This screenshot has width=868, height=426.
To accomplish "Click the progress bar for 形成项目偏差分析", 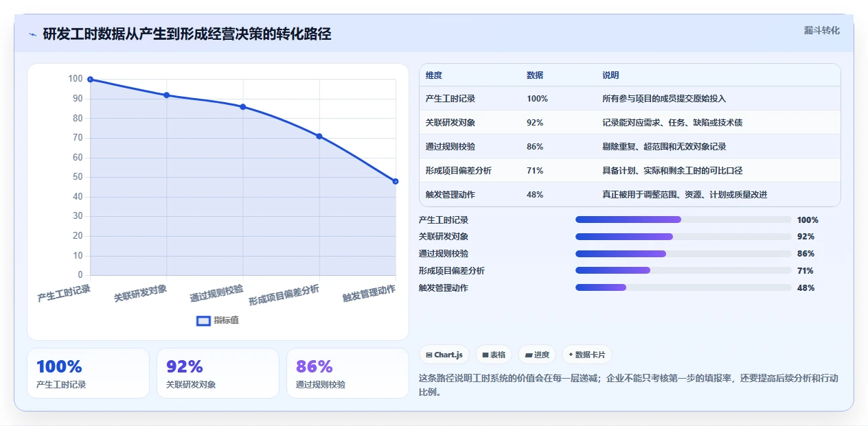I will [683, 271].
